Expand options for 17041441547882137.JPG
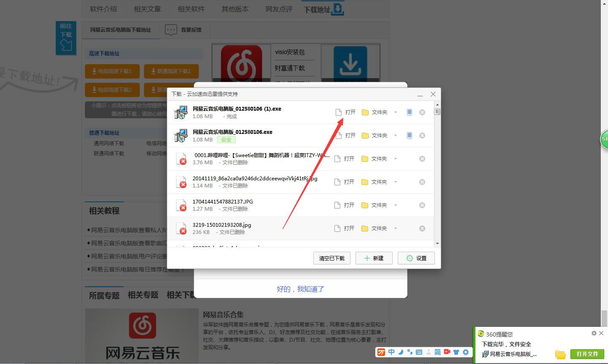The width and height of the screenshot is (608, 364). point(396,205)
